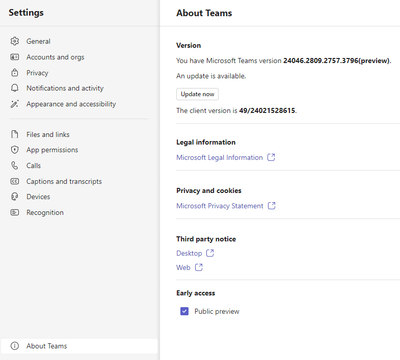Image resolution: width=400 pixels, height=360 pixels.
Task: Click external-link icon beside Microsoft Legal Information
Action: (271, 157)
